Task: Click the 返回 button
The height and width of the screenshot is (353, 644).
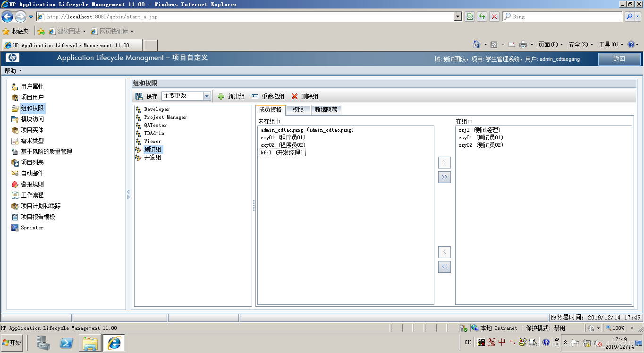Action: pyautogui.click(x=619, y=59)
